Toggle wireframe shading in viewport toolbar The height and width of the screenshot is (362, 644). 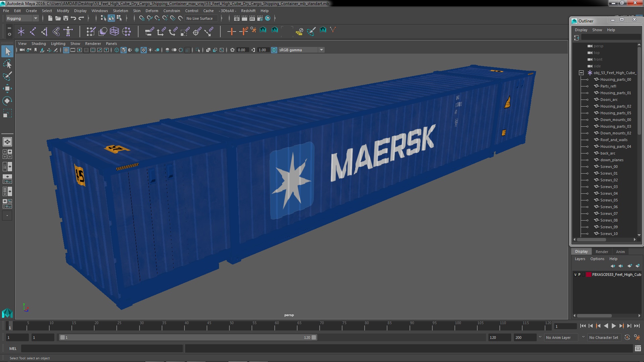(117, 50)
